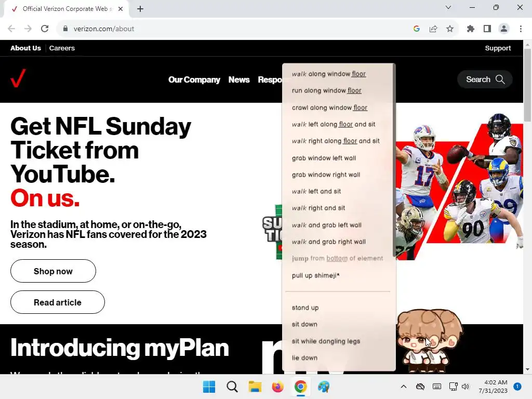Open Our Company nav menu

tap(194, 79)
